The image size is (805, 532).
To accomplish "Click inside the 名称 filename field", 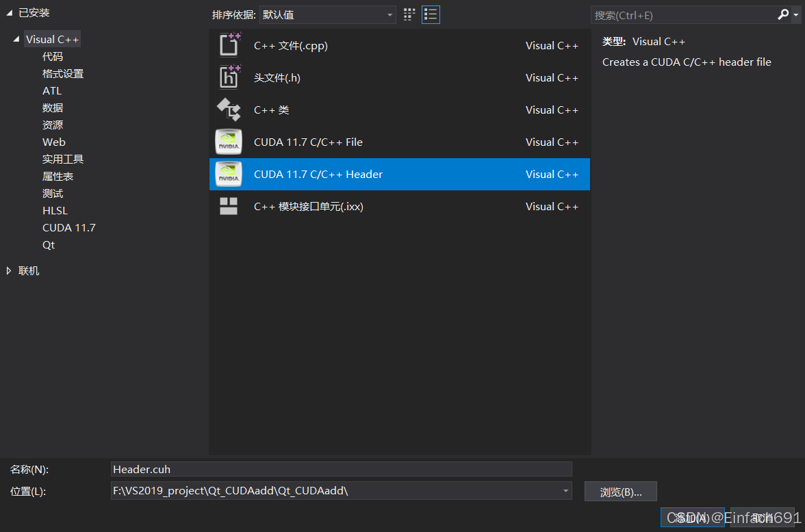I will [341, 469].
